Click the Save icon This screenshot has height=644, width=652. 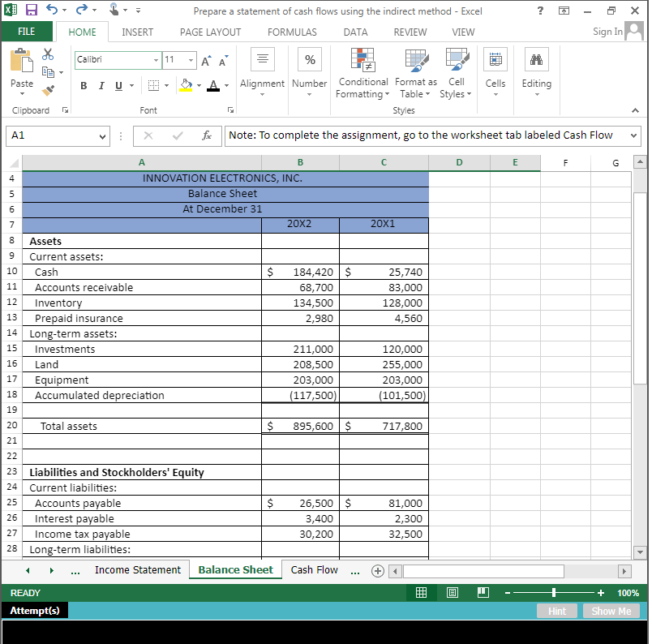click(31, 8)
